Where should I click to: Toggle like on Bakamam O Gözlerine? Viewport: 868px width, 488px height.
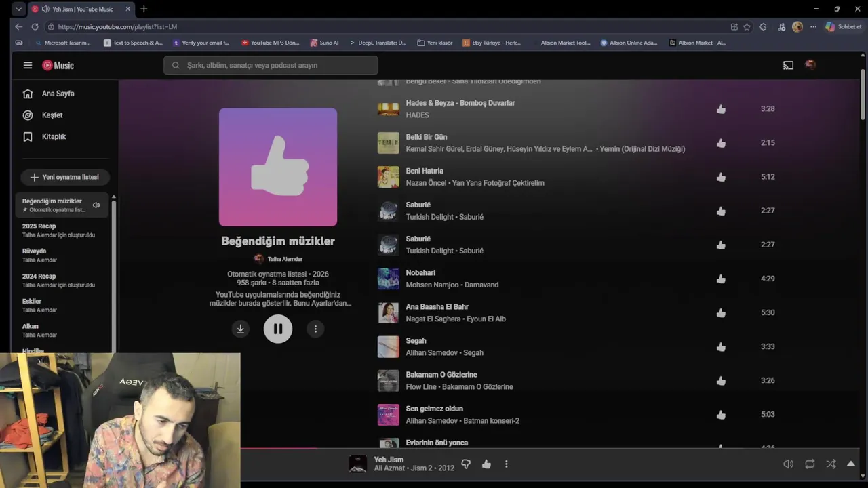click(721, 380)
